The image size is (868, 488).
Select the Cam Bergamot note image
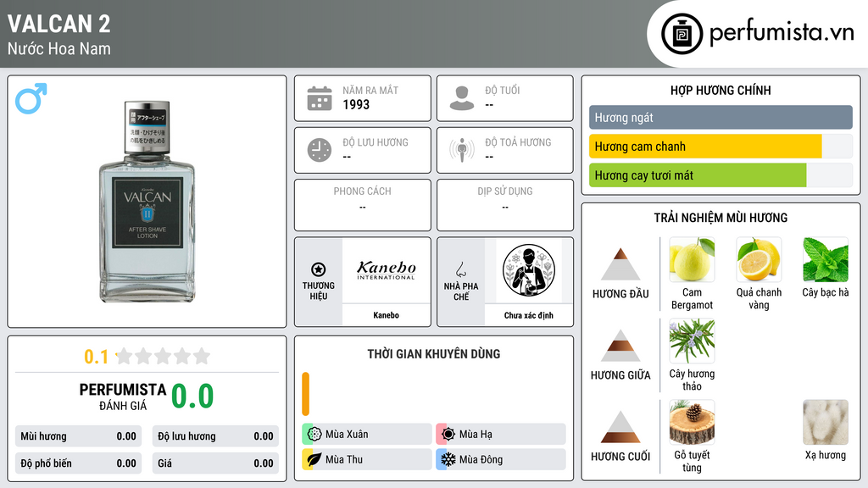pyautogui.click(x=692, y=259)
